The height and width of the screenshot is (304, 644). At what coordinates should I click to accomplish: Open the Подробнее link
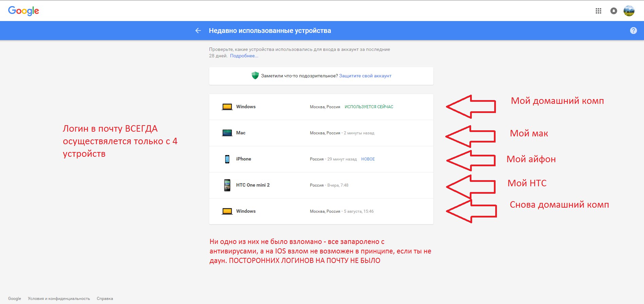[244, 56]
